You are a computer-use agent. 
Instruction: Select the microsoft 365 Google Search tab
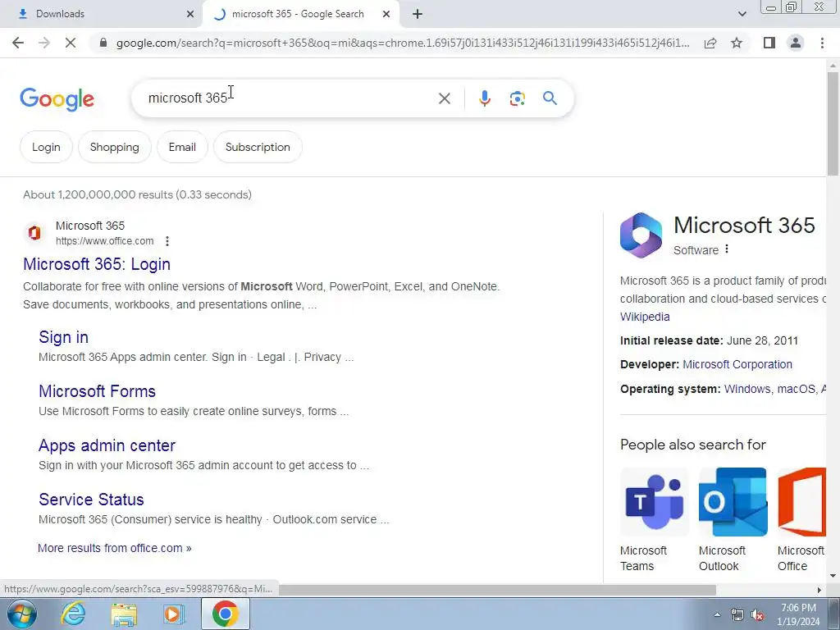(300, 14)
